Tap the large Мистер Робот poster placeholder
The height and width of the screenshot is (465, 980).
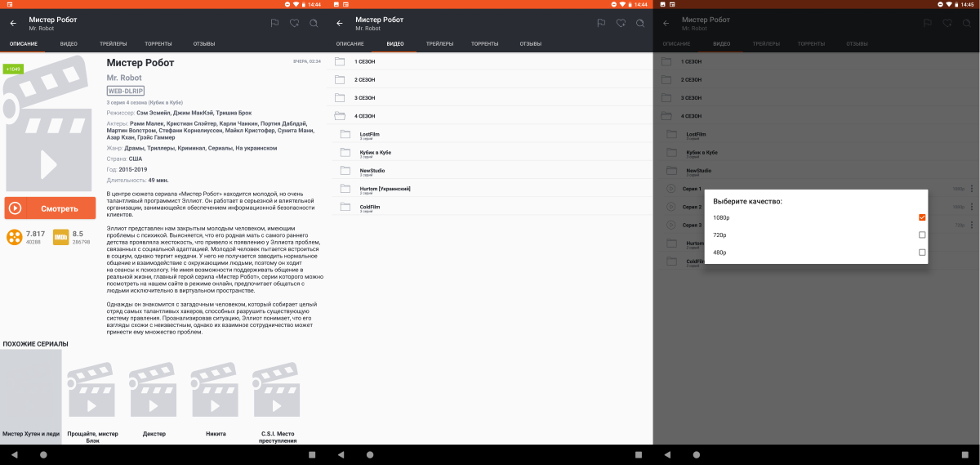tap(50, 124)
